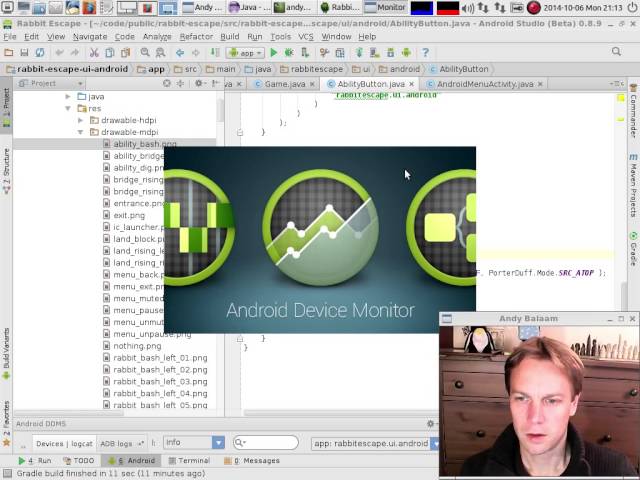Collapse the res folder node
The height and width of the screenshot is (480, 640).
click(x=68, y=109)
